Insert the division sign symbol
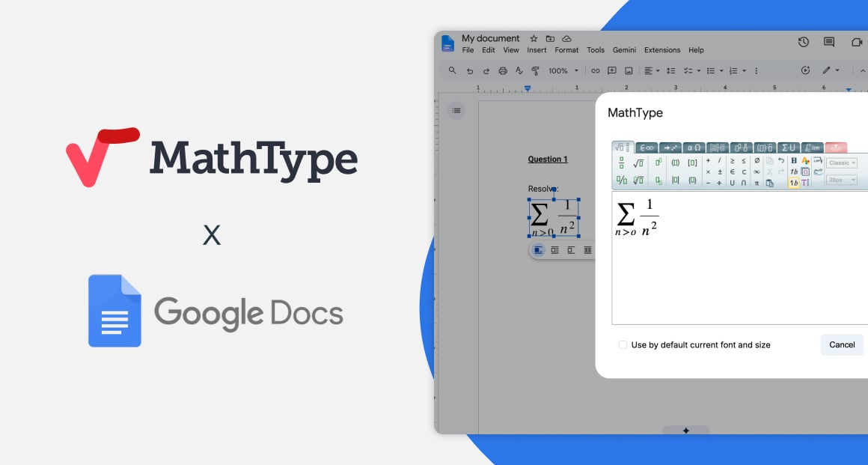 pos(719,183)
